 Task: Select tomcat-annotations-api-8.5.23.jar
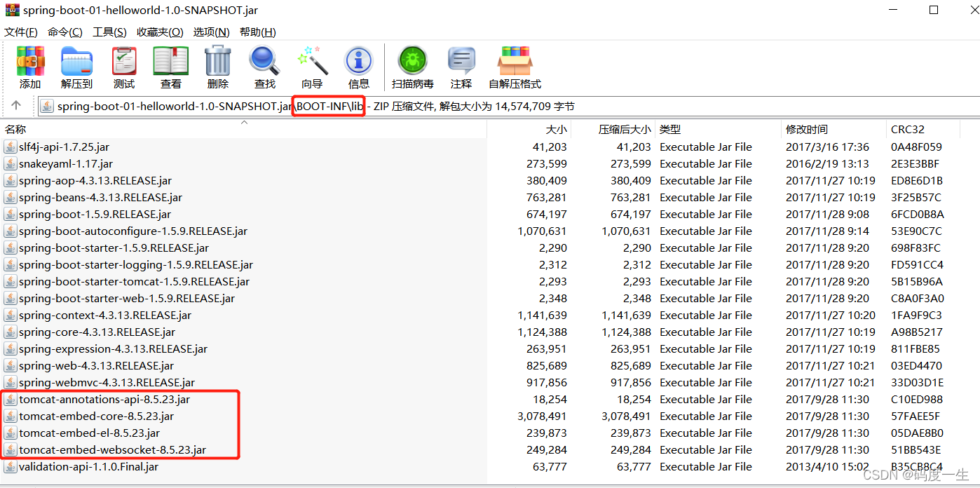(x=104, y=400)
